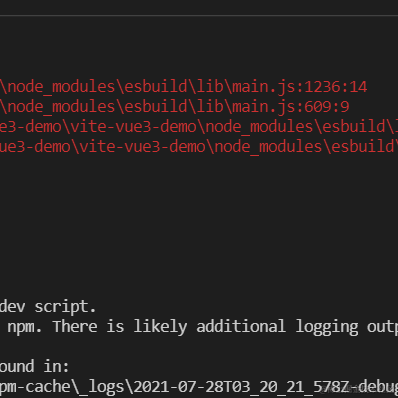The height and width of the screenshot is (398, 398).
Task: Click '1236:14' line number in first error
Action: (x=336, y=87)
